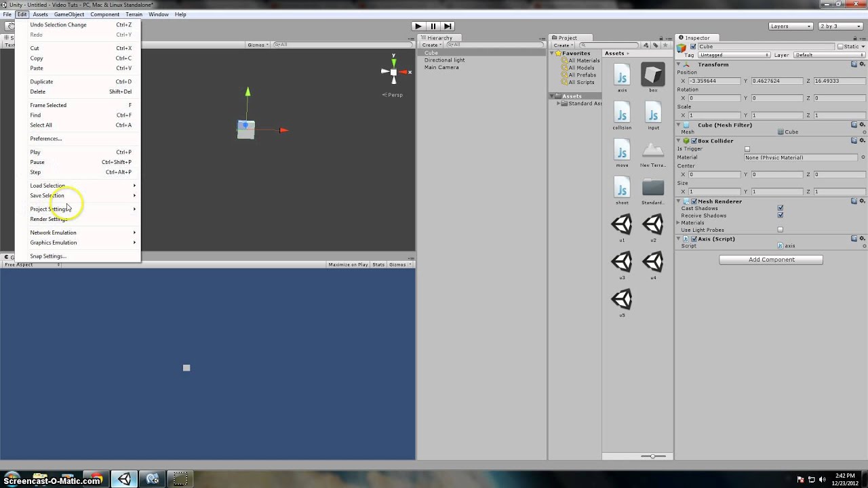Image resolution: width=868 pixels, height=488 pixels.
Task: Click Chrome icon in the taskbar
Action: tap(96, 479)
